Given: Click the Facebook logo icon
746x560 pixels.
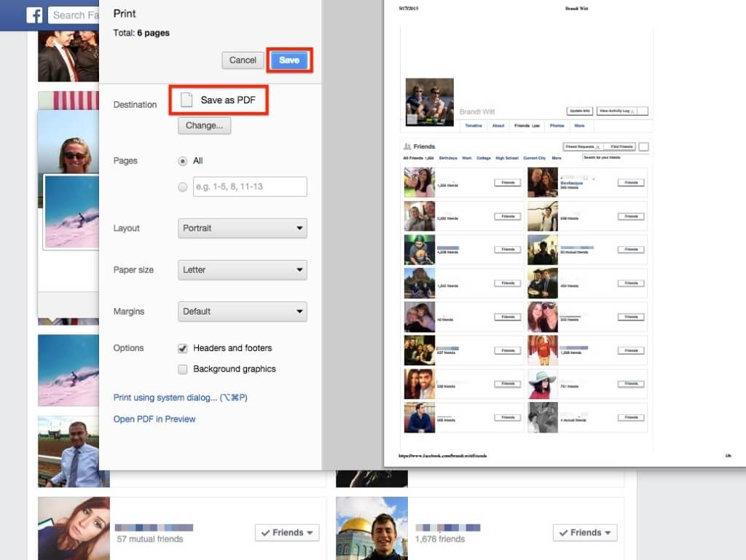Looking at the screenshot, I should pyautogui.click(x=34, y=15).
